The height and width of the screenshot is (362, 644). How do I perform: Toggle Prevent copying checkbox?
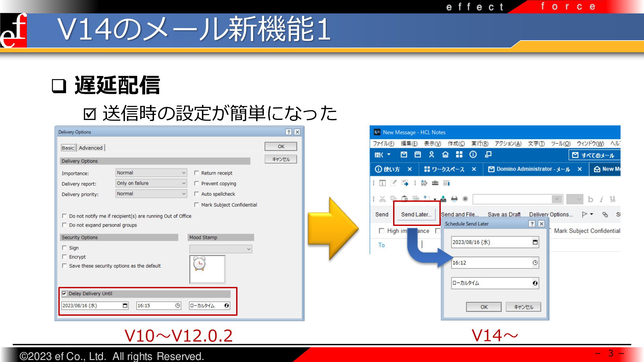point(197,183)
